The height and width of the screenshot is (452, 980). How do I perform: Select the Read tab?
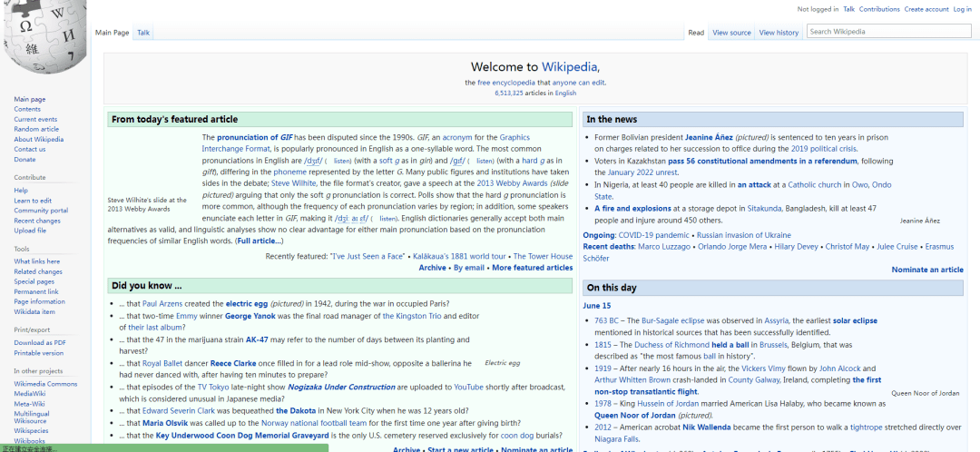(x=696, y=33)
